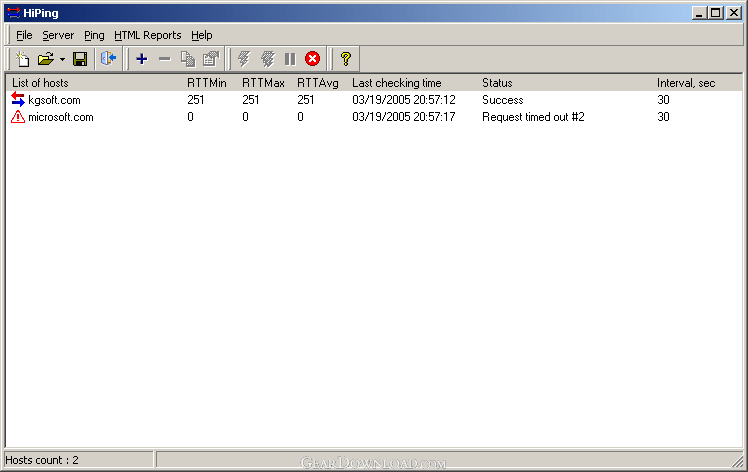Click the 03/19/2005 20:57:12 timestamp
The height and width of the screenshot is (472, 748).
click(404, 100)
